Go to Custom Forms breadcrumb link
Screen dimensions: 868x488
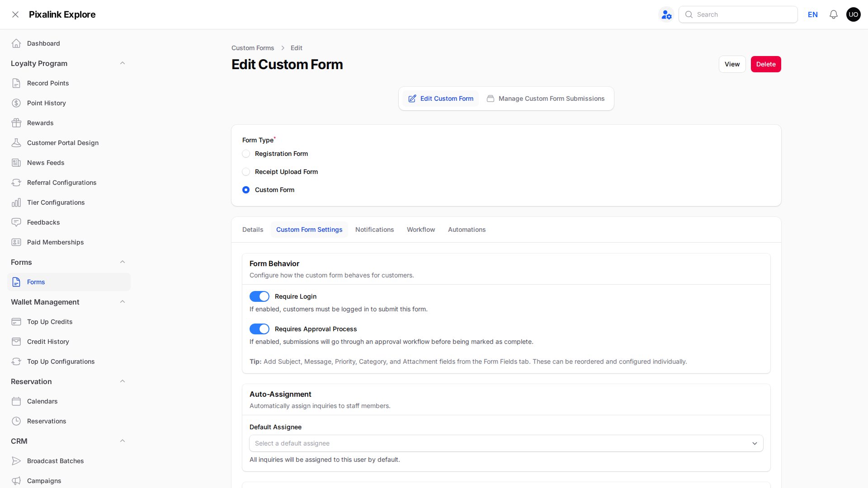253,48
